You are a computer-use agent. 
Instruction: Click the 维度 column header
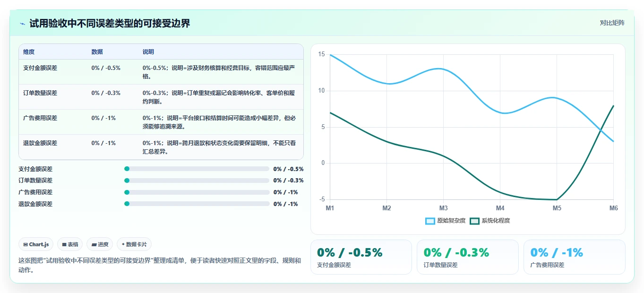tap(29, 52)
